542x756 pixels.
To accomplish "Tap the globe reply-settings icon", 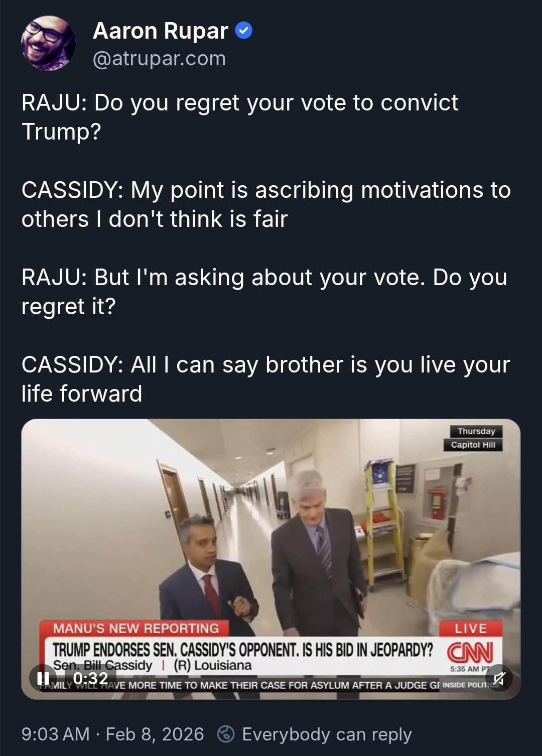I will pyautogui.click(x=226, y=734).
